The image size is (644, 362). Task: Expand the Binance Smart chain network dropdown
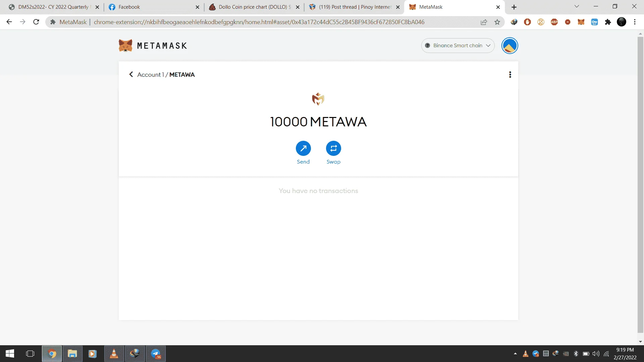click(x=458, y=46)
